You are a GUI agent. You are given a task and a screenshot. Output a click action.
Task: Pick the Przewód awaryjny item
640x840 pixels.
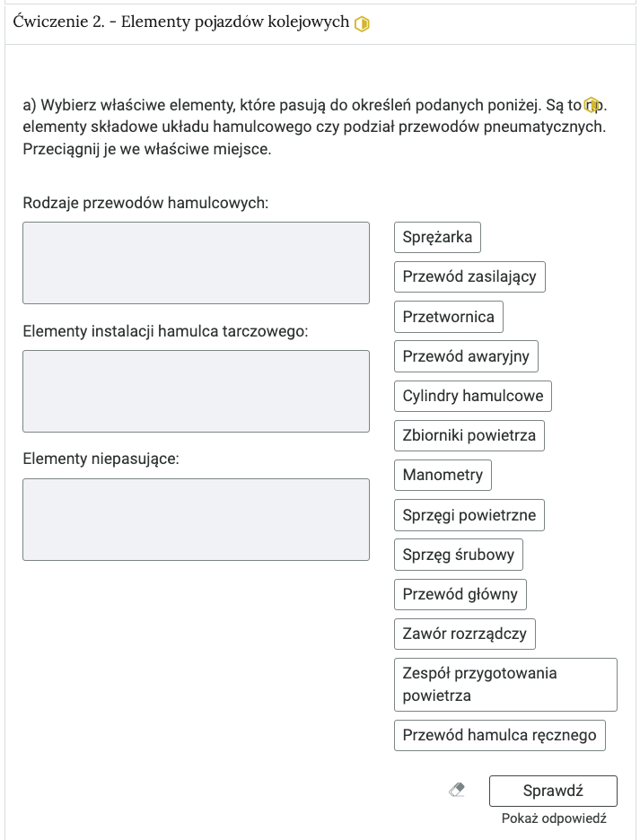pyautogui.click(x=466, y=356)
